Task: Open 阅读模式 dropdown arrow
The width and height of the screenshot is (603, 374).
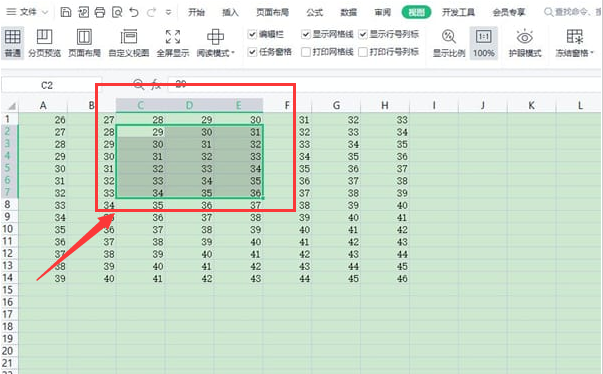Action: (233, 53)
